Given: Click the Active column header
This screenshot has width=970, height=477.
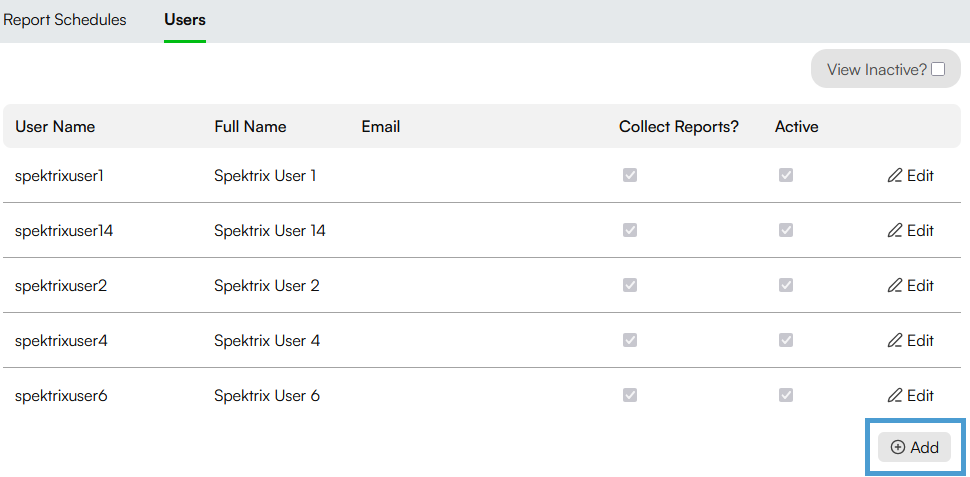Looking at the screenshot, I should 797,127.
